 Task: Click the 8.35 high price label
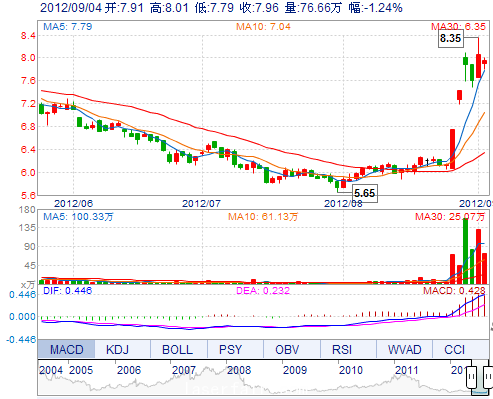tap(450, 38)
